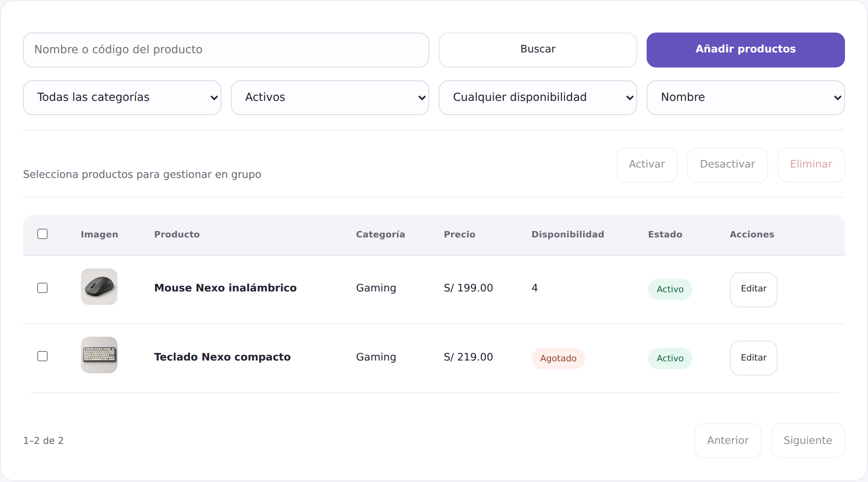Click the Mouse Nexo inalámbrico product name
This screenshot has height=482, width=868.
(x=225, y=288)
